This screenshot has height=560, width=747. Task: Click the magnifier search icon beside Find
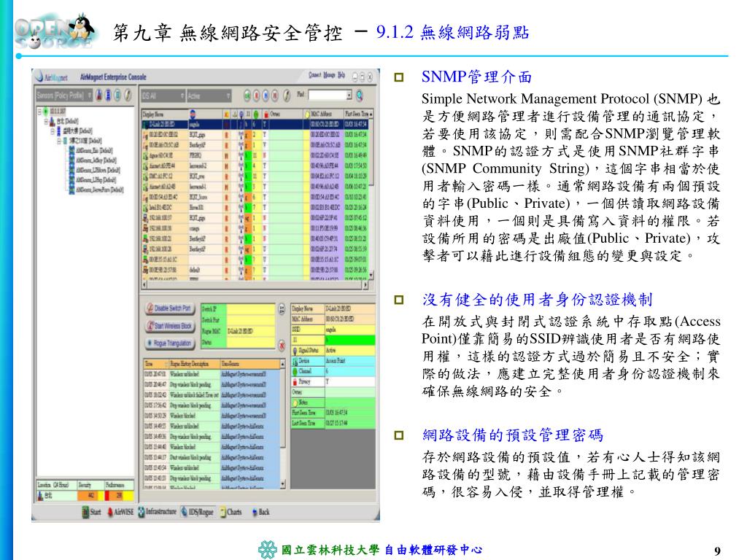(360, 96)
